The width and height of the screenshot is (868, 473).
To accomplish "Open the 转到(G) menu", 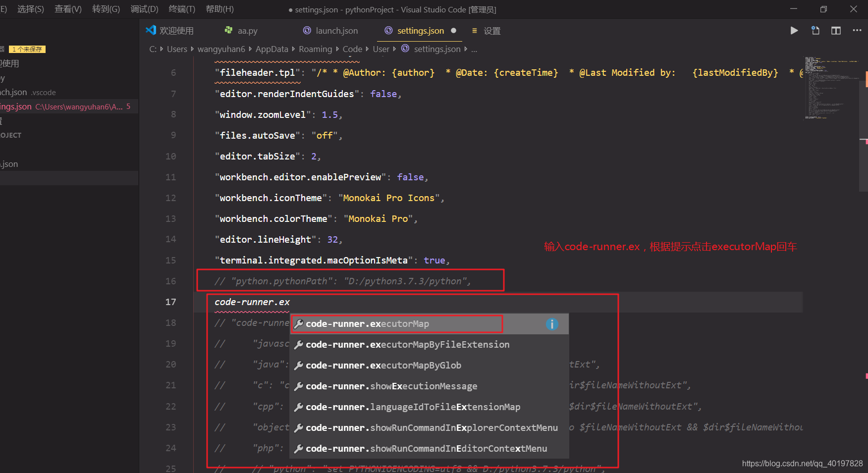I will click(106, 9).
